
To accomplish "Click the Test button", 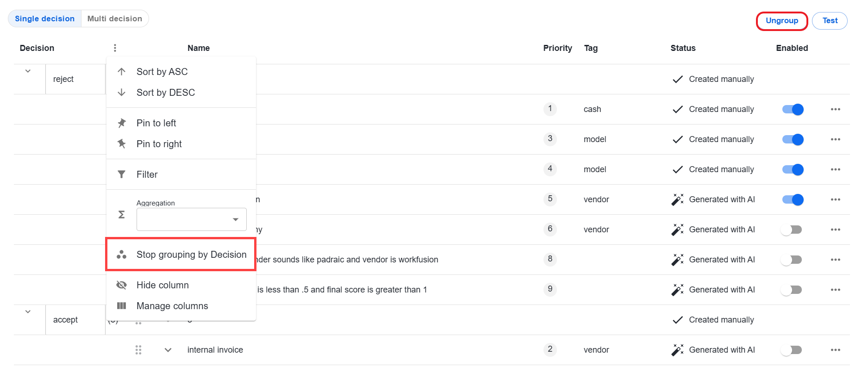I will click(x=830, y=21).
